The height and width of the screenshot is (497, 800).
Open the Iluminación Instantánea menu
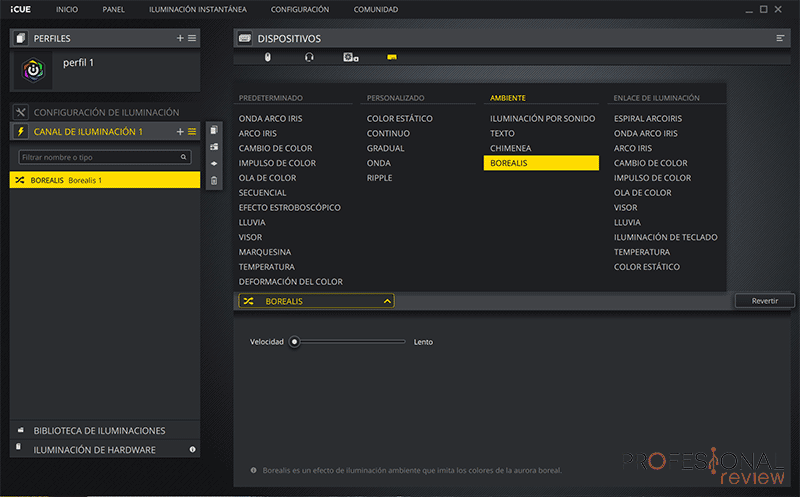[x=198, y=9]
